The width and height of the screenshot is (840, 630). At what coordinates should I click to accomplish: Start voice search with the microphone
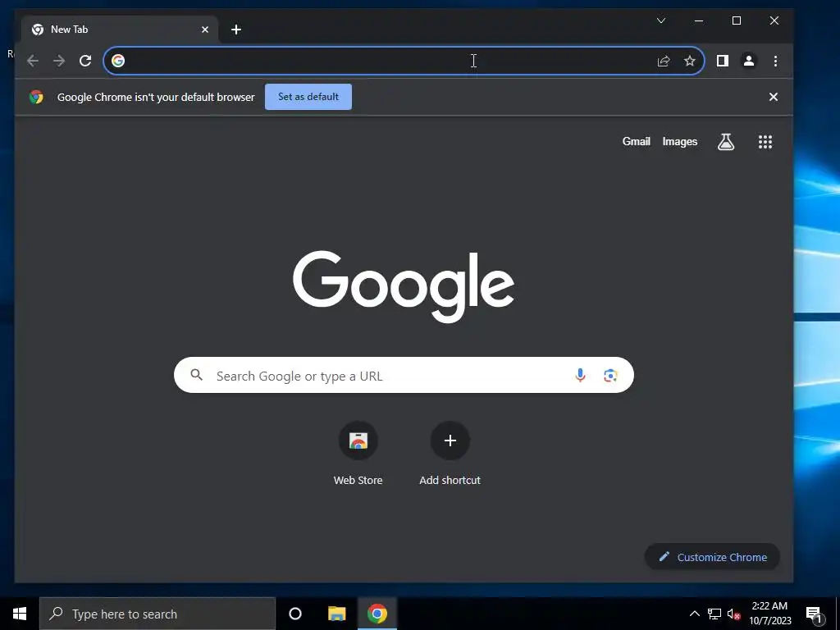tap(580, 375)
